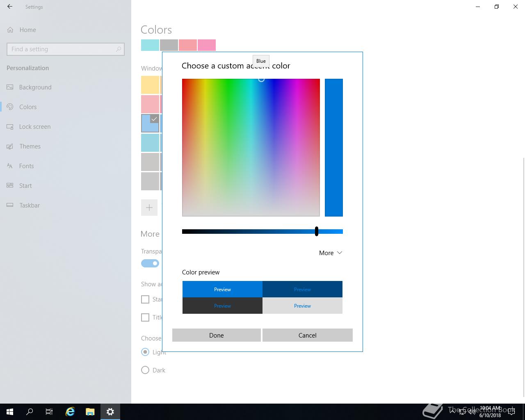Open Internet Explorer from the taskbar
Viewport: 525px width, 420px height.
[x=70, y=412]
